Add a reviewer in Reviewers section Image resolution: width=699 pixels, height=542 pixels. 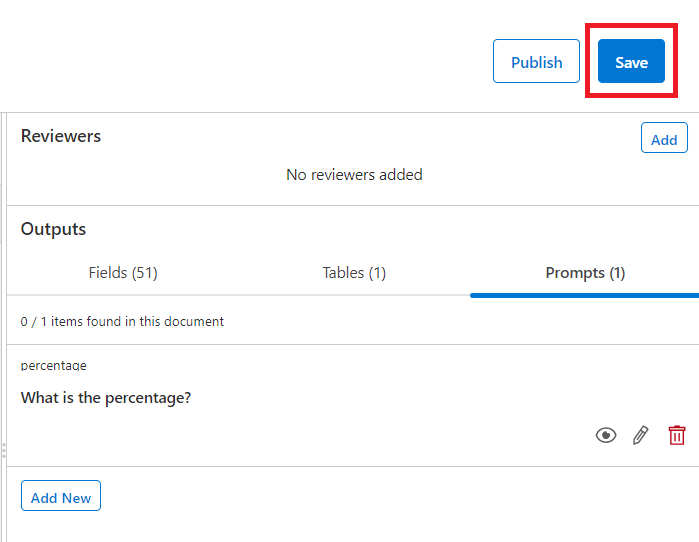(664, 139)
